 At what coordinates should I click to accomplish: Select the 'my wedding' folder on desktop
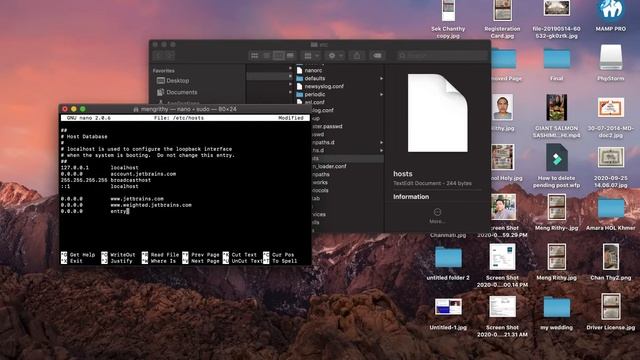pyautogui.click(x=556, y=307)
